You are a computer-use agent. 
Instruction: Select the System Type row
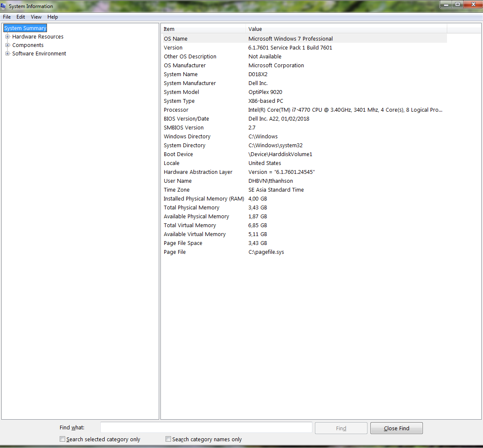click(x=304, y=101)
